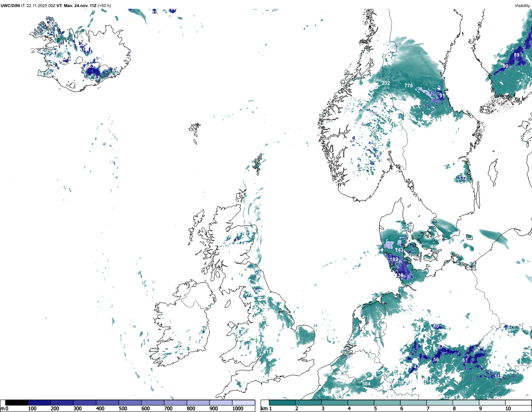This screenshot has height=412, width=532.
Task: Click the '132' value near Swedish coast
Action: click(462, 178)
